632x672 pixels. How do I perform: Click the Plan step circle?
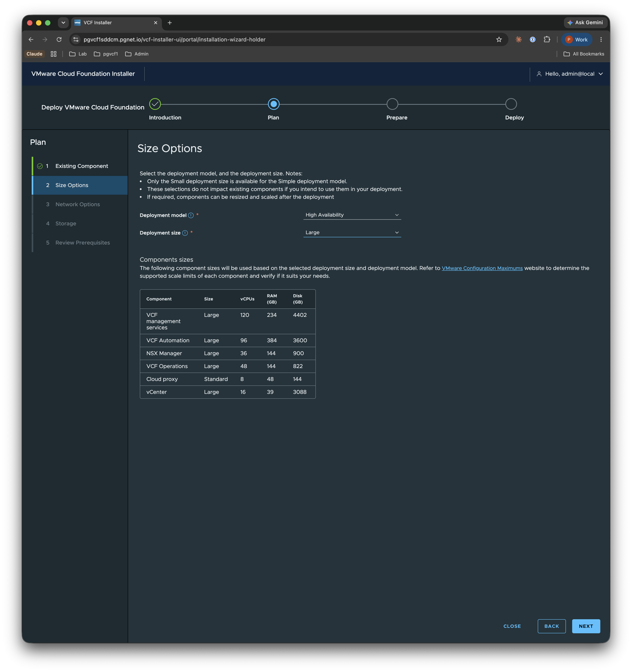tap(274, 104)
